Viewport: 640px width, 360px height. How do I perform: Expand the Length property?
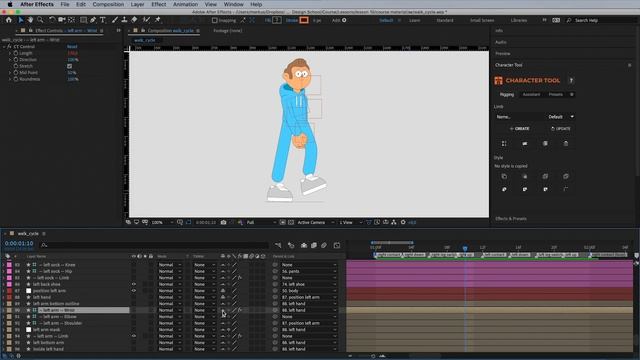click(x=10, y=53)
